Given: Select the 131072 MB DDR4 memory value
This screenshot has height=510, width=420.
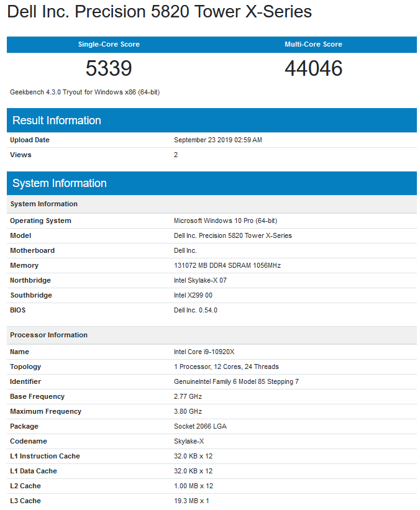Looking at the screenshot, I should pos(227,265).
